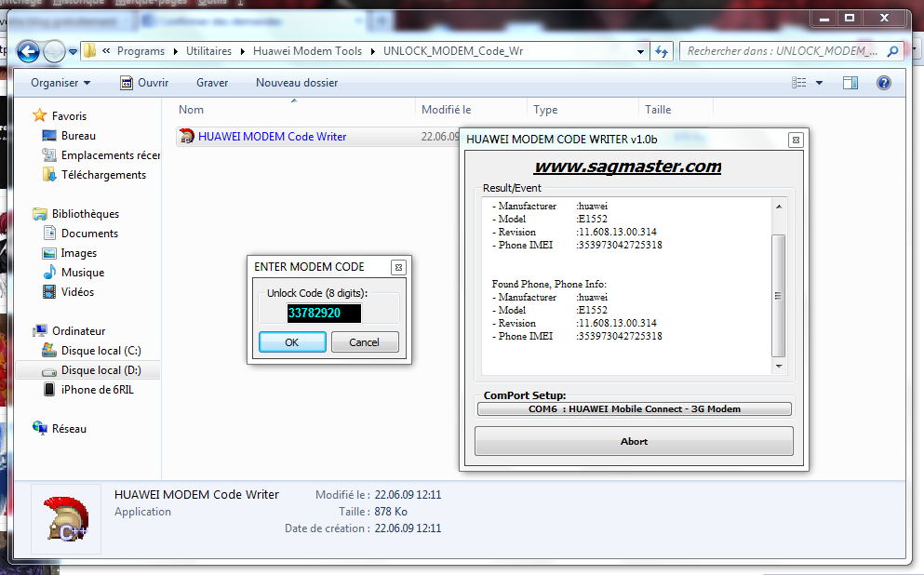Select Utilitaires in the address breadcrumb
Viewport: 924px width, 575px height.
208,51
